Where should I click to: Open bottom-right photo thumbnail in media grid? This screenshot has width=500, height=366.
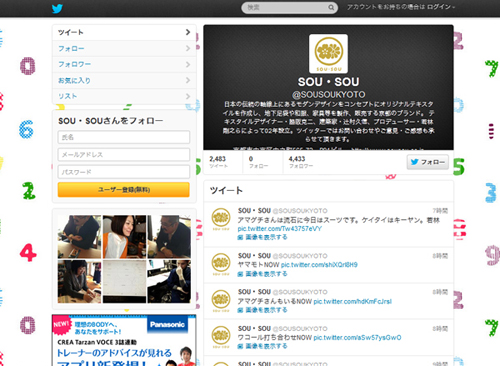(x=169, y=282)
